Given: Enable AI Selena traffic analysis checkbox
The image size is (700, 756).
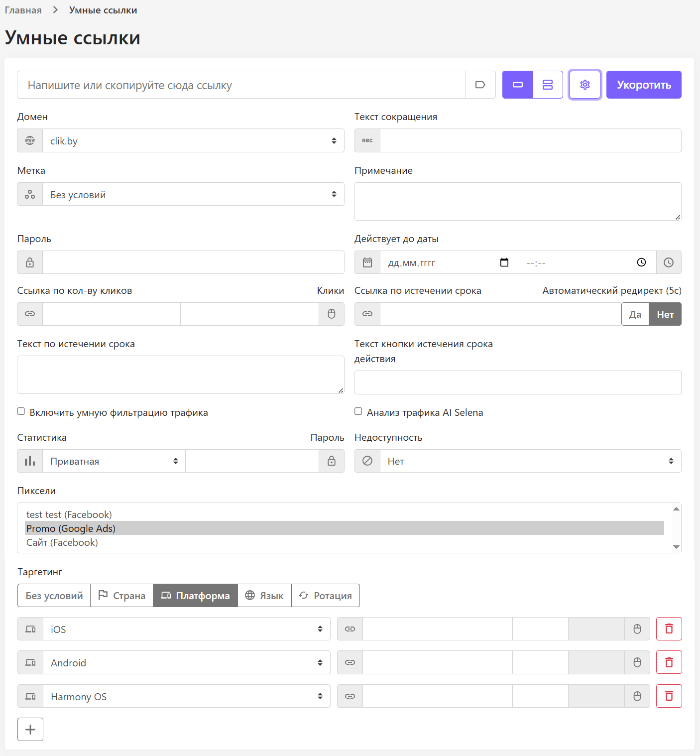Looking at the screenshot, I should pos(358,411).
